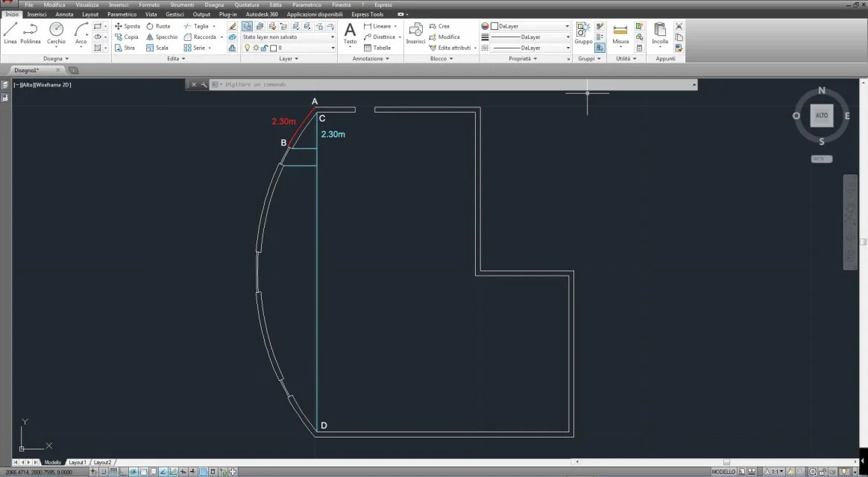Close the Disegno1 drawing tab
The image size is (868, 477).
(x=57, y=70)
